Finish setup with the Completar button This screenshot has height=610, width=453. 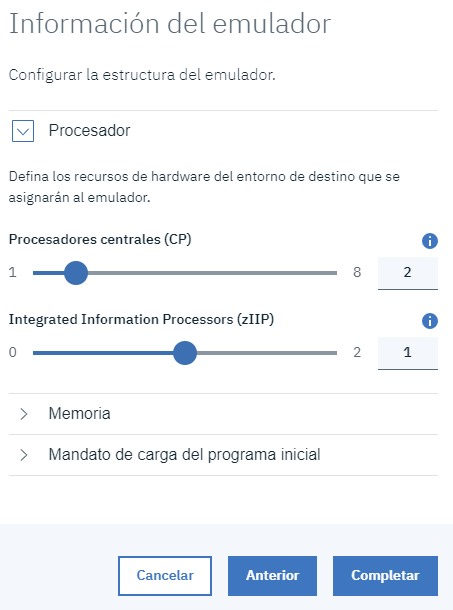385,576
